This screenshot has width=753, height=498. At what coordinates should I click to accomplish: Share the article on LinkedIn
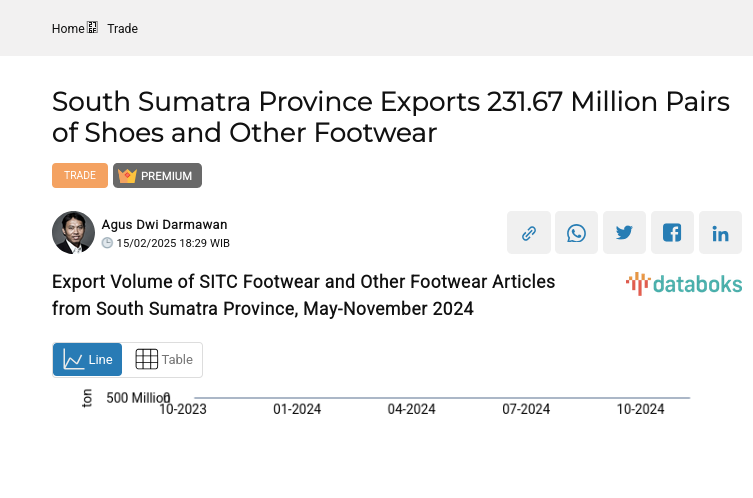point(720,233)
